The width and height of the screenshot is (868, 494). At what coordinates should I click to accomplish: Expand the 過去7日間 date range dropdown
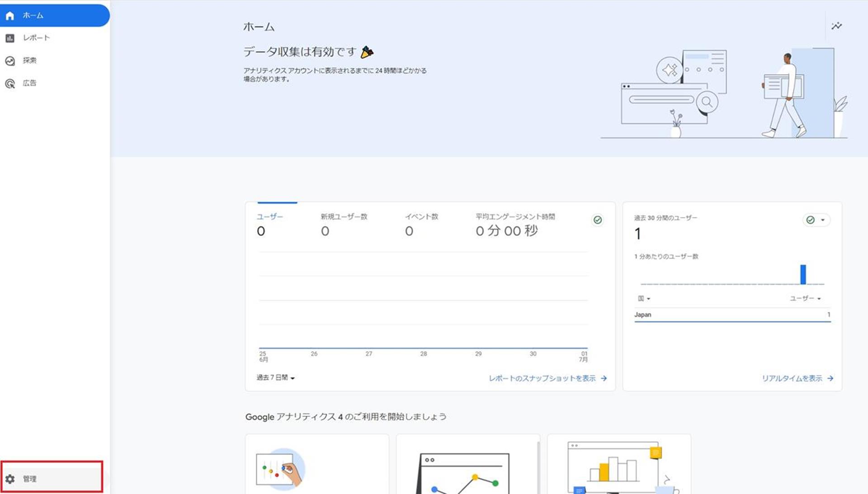(x=275, y=378)
